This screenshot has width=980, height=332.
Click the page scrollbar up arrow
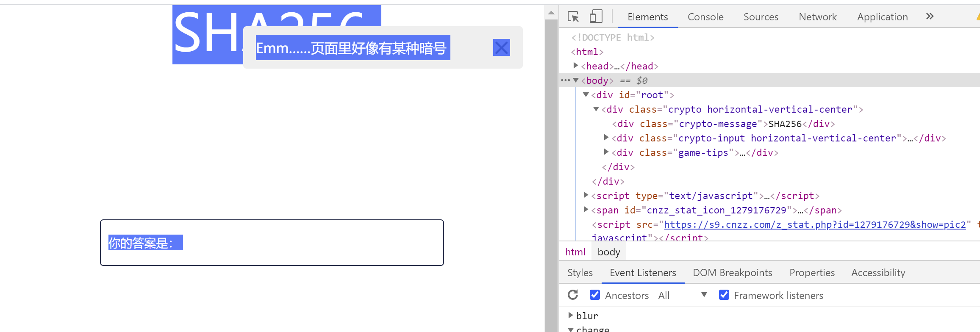[x=551, y=13]
